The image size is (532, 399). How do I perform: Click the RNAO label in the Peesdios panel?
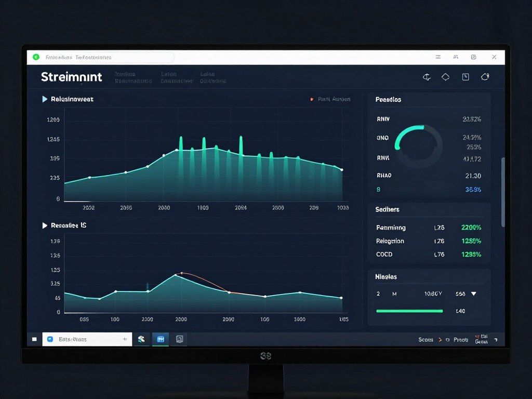click(384, 176)
